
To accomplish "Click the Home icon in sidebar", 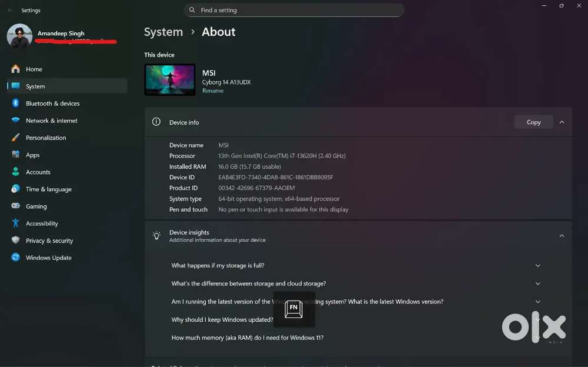I will (15, 69).
